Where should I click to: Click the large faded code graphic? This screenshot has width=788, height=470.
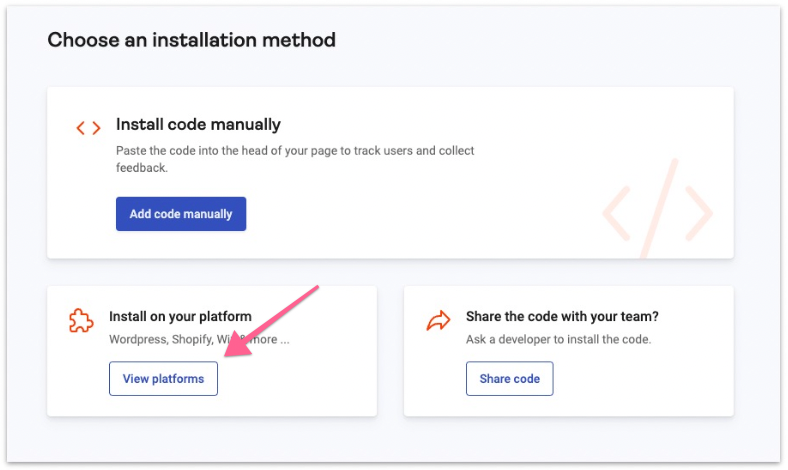(x=657, y=211)
